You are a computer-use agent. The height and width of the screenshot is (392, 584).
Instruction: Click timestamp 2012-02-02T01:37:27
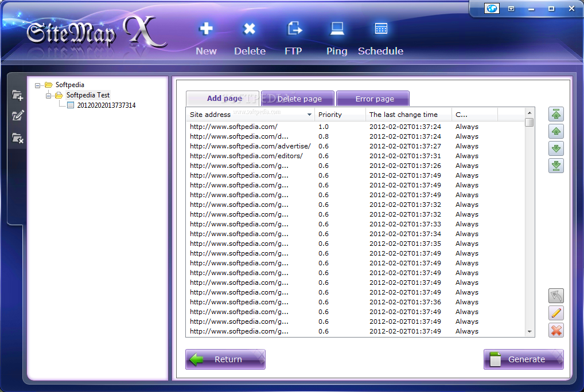[x=405, y=146]
